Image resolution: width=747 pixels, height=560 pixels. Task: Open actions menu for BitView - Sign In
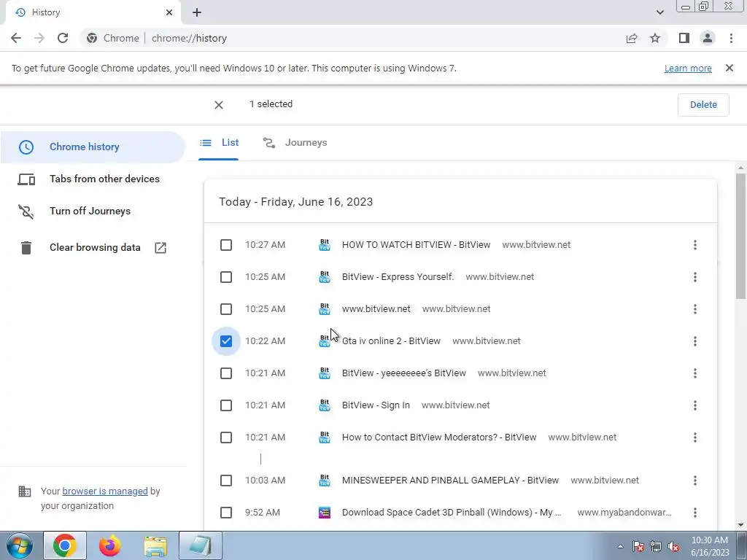click(695, 405)
